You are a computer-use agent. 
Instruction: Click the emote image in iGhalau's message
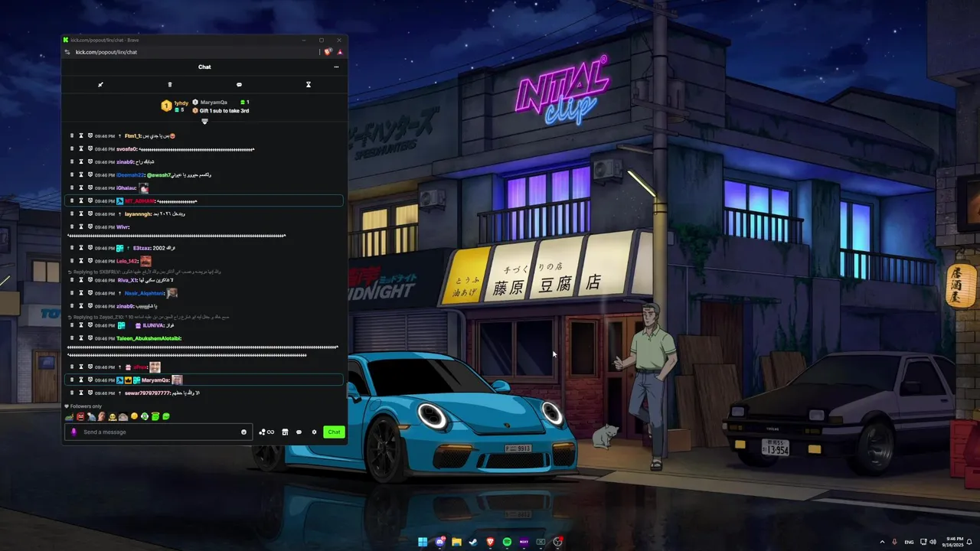tap(144, 187)
